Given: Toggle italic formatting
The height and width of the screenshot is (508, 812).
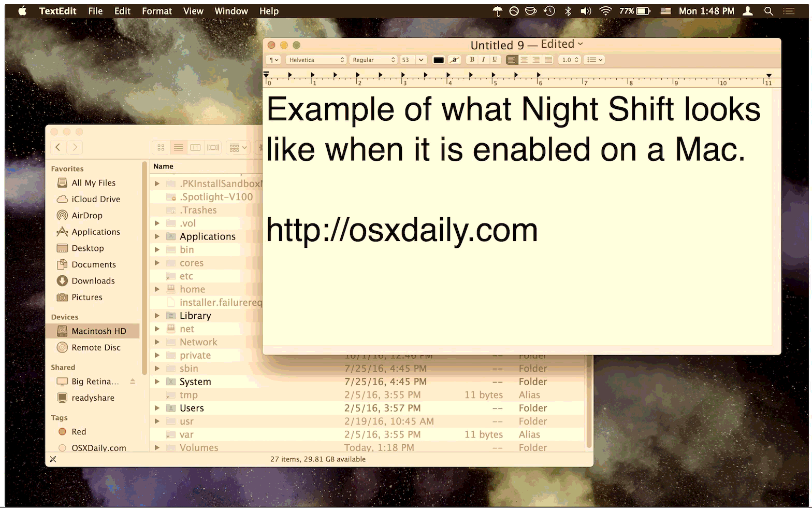Looking at the screenshot, I should click(483, 60).
